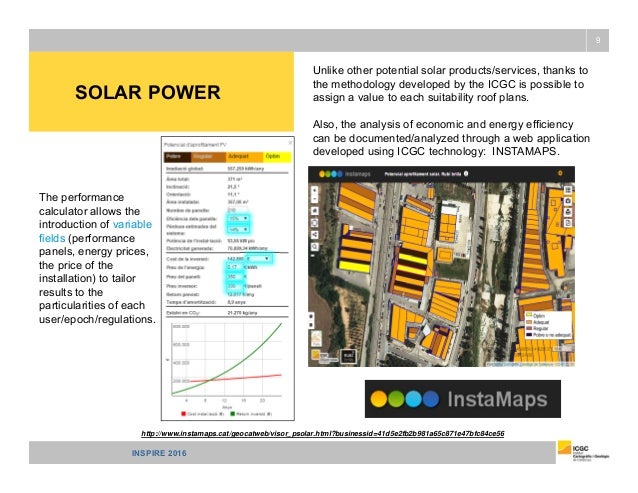638x493 pixels.
Task: Click the small instamaps logo in map header
Action: point(345,174)
